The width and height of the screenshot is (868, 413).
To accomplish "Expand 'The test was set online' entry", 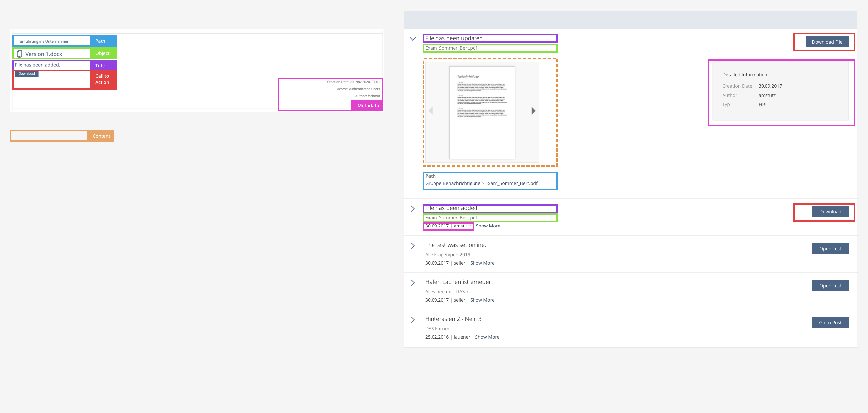I will (x=412, y=246).
